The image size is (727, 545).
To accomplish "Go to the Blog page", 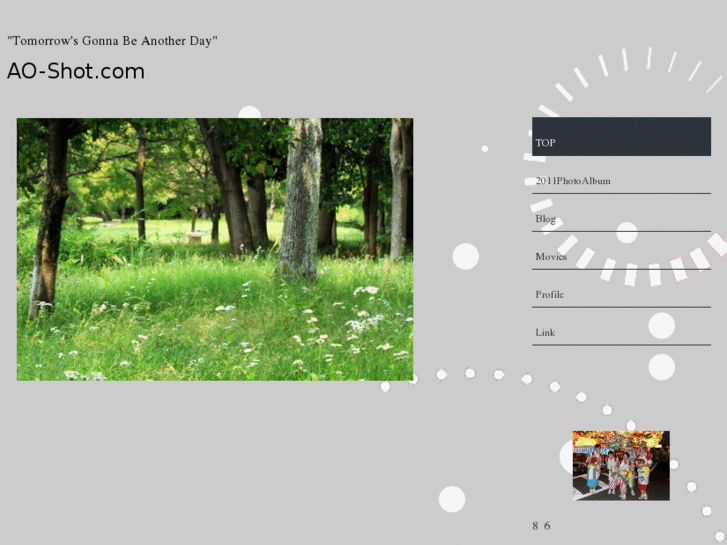I will tap(621, 213).
